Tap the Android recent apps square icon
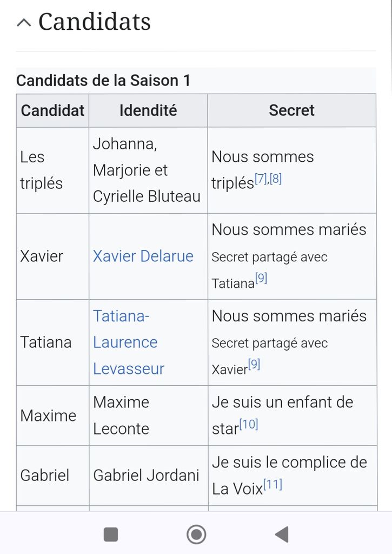 tap(111, 535)
